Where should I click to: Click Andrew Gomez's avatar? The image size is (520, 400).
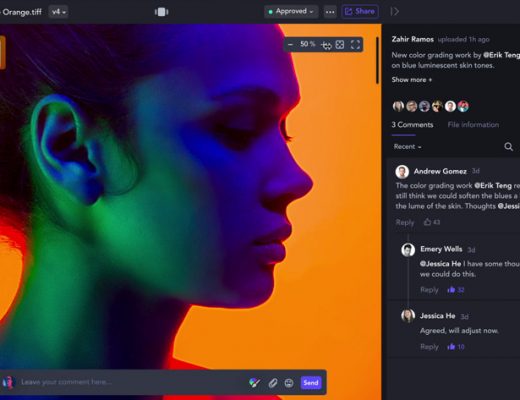tap(402, 172)
